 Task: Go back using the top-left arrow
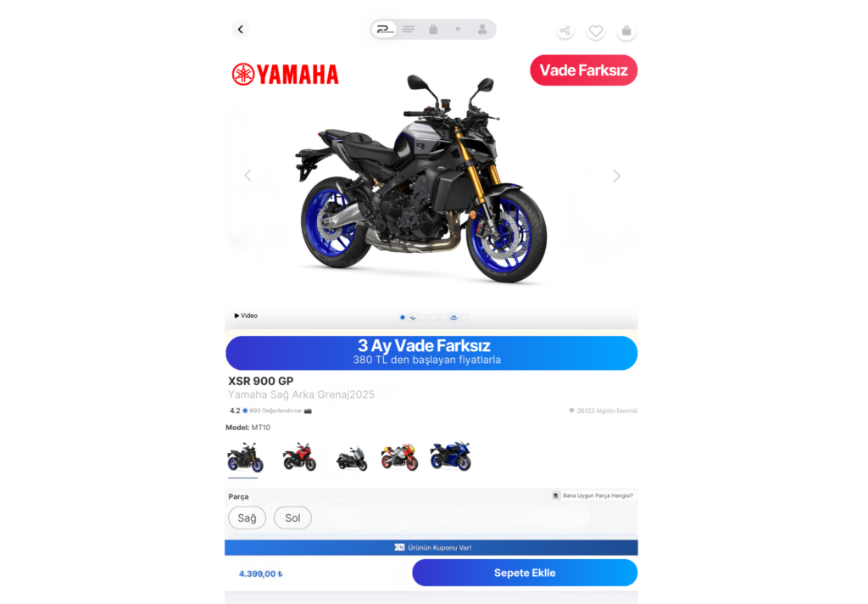[240, 30]
